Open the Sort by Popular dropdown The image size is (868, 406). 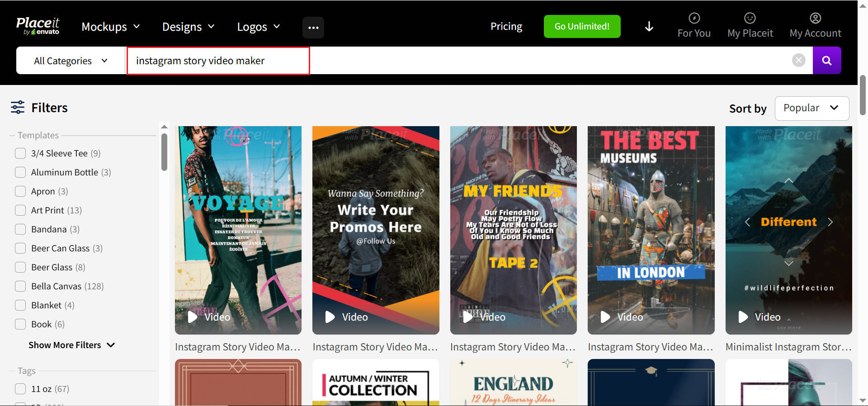(812, 108)
